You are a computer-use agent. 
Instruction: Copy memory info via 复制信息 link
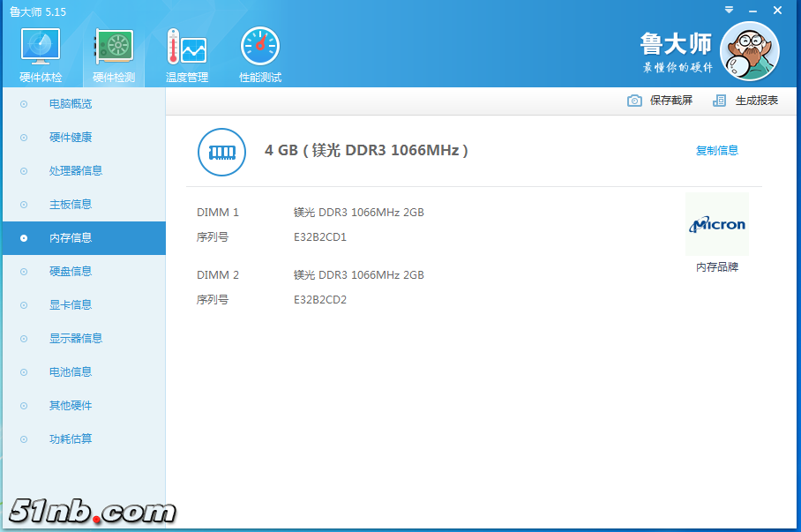[x=716, y=151]
